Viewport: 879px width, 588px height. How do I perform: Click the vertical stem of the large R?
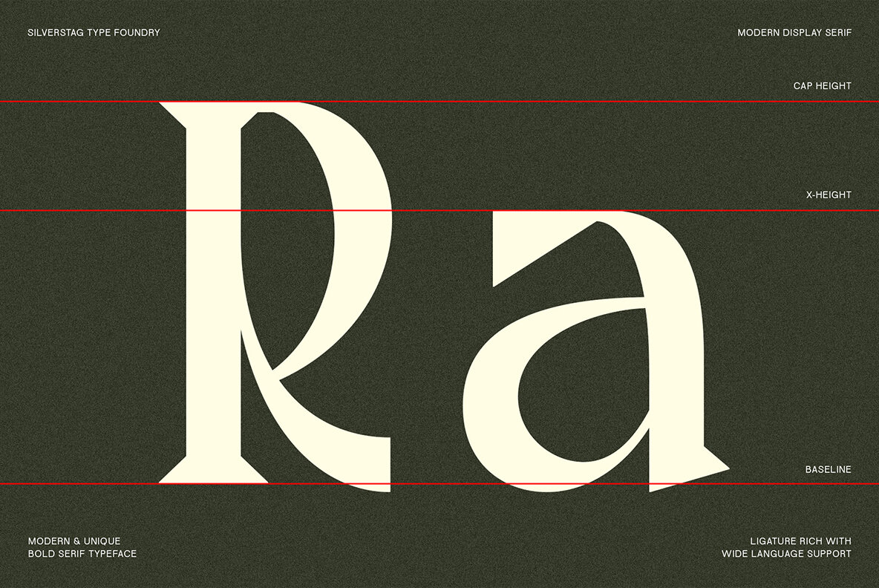pos(213,297)
